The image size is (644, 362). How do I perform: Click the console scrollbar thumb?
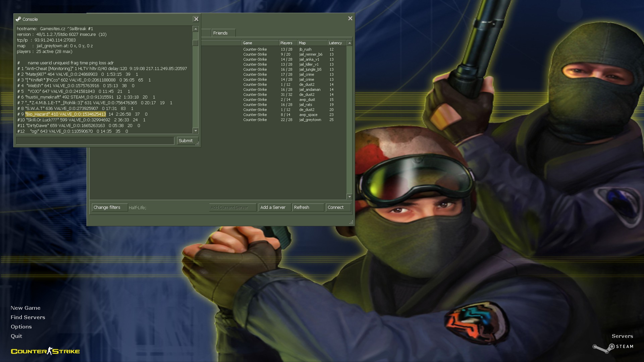point(195,43)
